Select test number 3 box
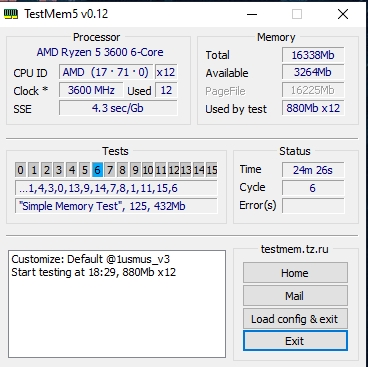 [59, 170]
